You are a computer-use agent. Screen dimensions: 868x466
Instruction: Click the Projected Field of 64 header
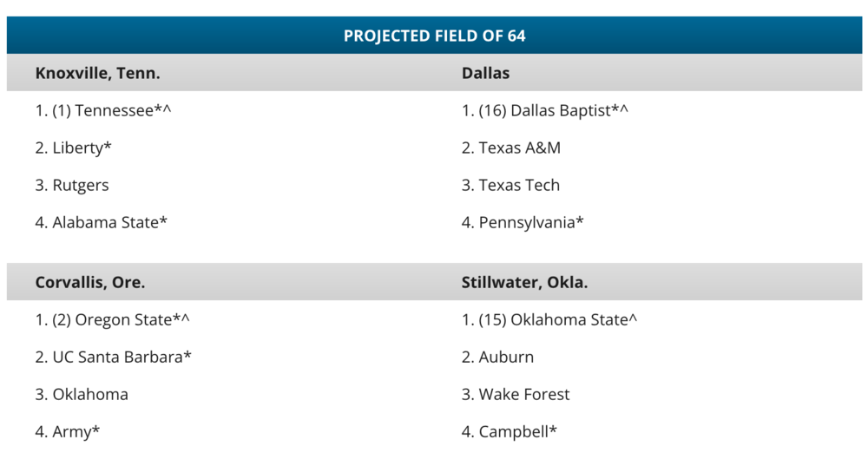coord(434,36)
